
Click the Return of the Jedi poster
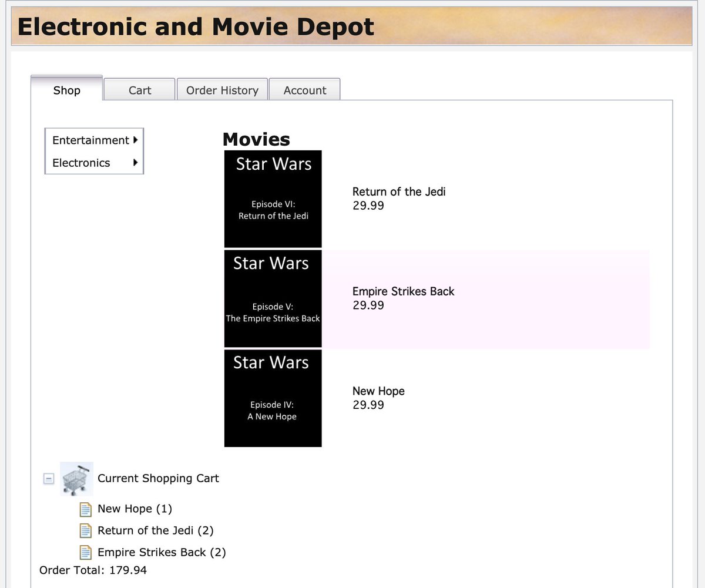pyautogui.click(x=273, y=199)
